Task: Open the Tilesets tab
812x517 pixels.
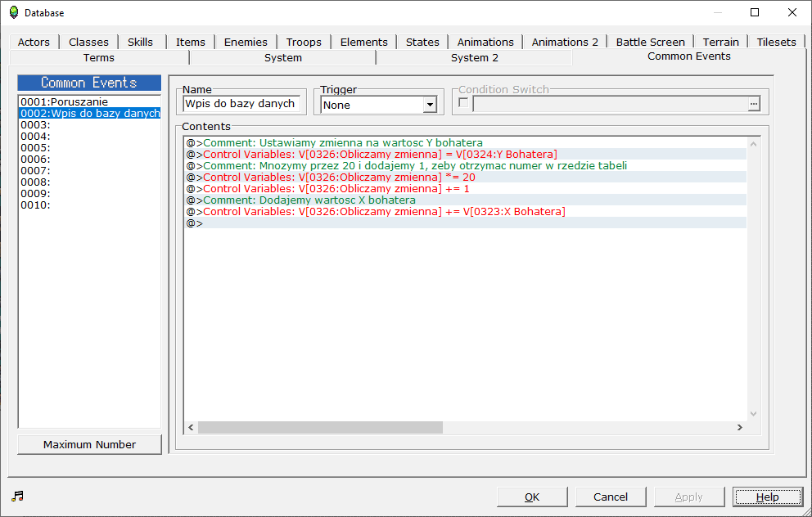Action: click(776, 42)
